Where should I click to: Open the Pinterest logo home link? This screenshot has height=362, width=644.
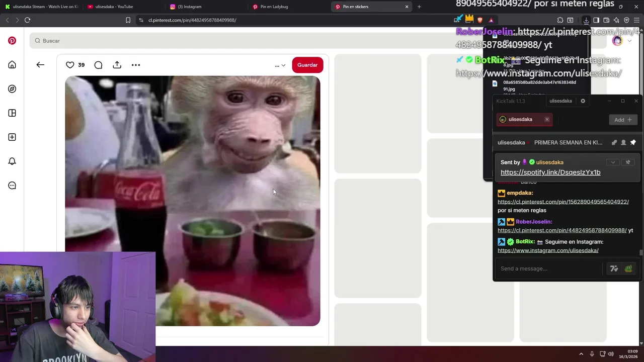click(x=12, y=41)
